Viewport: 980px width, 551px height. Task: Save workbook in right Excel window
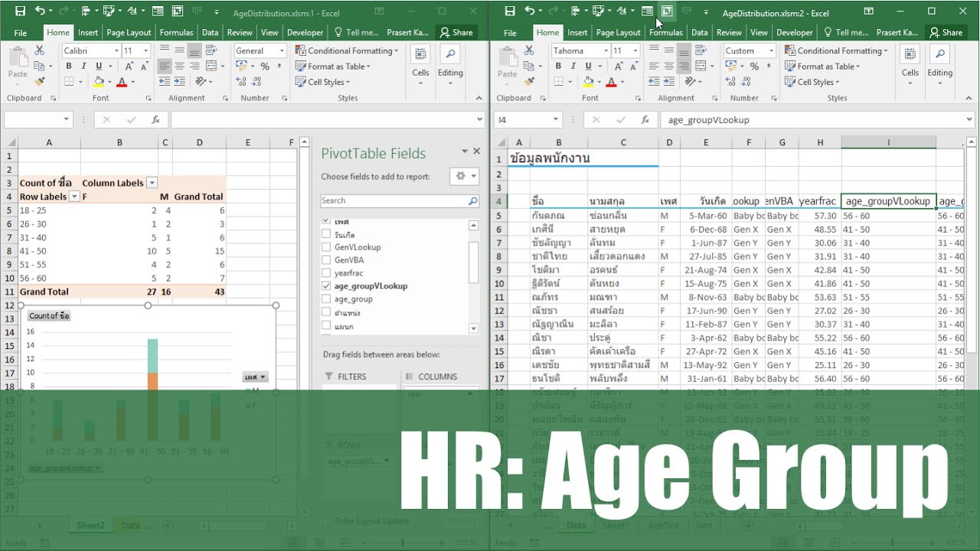click(x=510, y=11)
